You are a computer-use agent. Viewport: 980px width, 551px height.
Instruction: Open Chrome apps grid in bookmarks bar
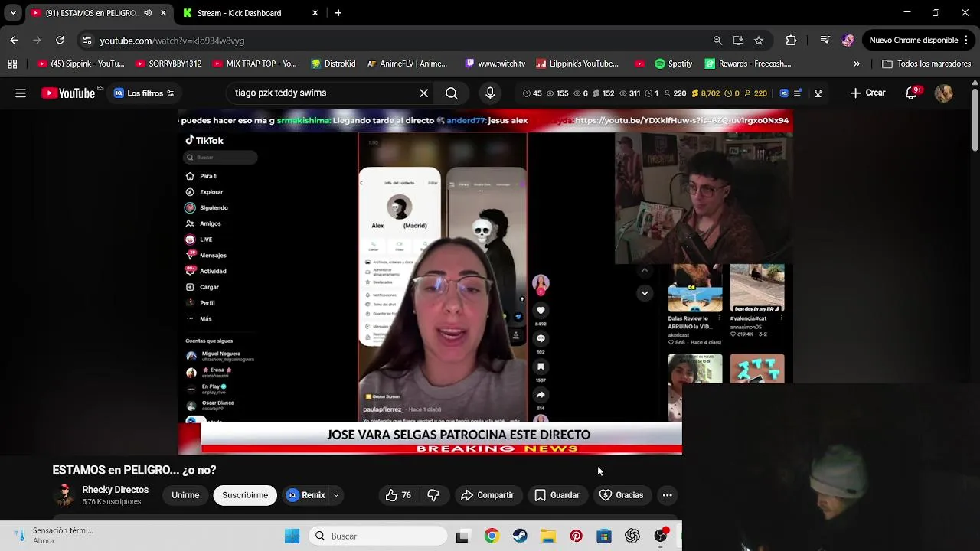tap(12, 64)
